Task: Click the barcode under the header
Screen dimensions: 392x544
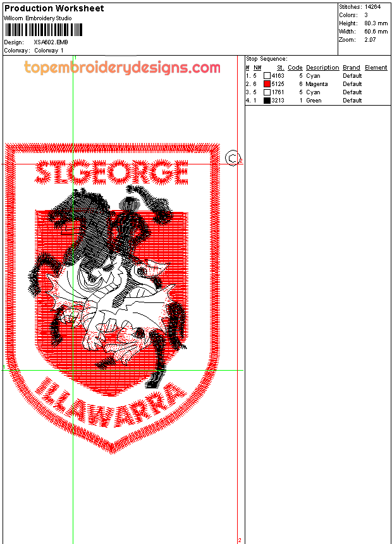Action: pos(44,30)
